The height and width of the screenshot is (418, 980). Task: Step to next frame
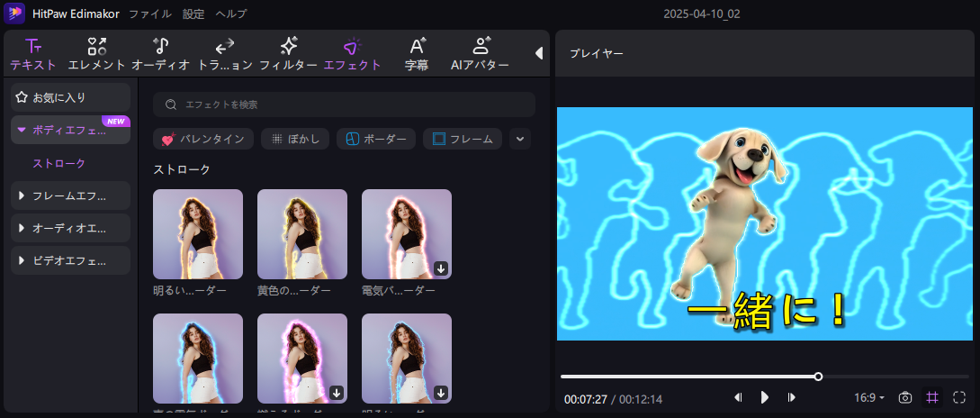pyautogui.click(x=791, y=397)
